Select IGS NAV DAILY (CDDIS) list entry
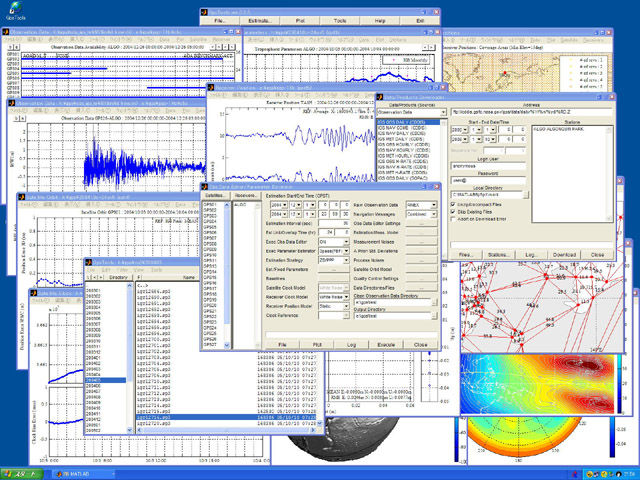Screen dimensions: 640x480 point(408,133)
